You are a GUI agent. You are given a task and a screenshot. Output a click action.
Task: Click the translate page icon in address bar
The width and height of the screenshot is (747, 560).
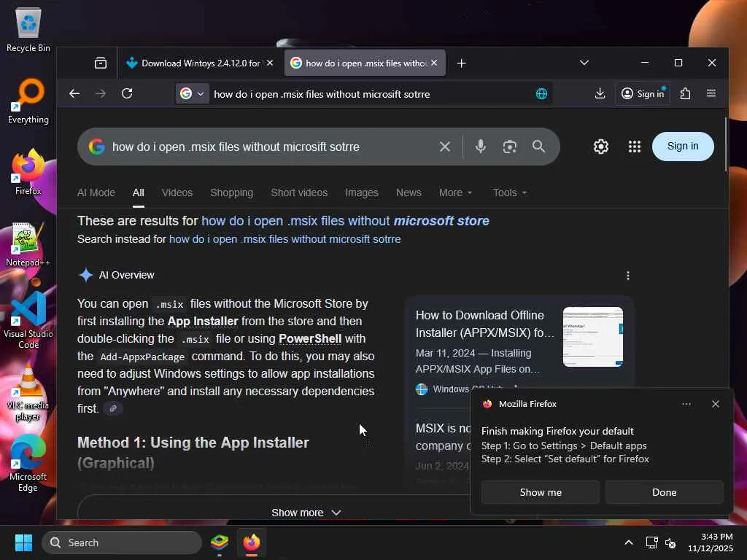tap(541, 94)
